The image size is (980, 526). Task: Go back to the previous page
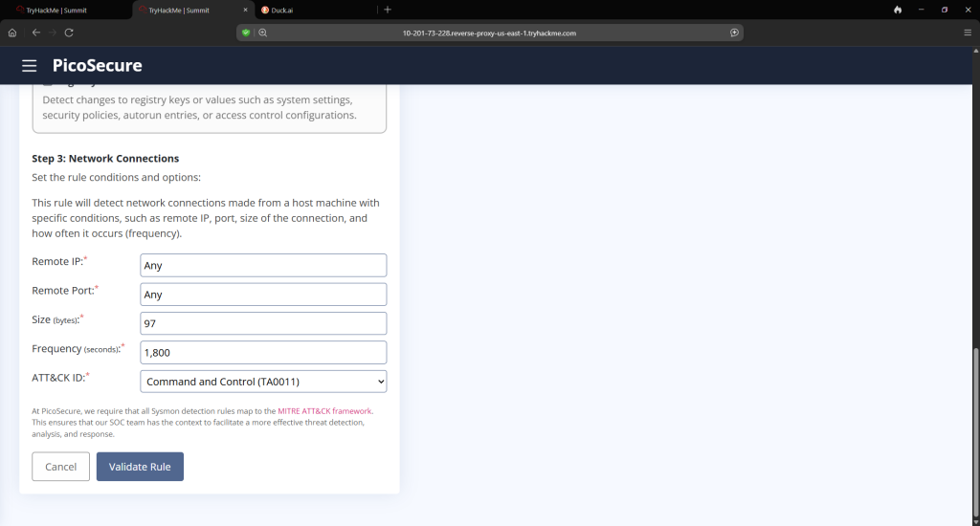coord(36,33)
